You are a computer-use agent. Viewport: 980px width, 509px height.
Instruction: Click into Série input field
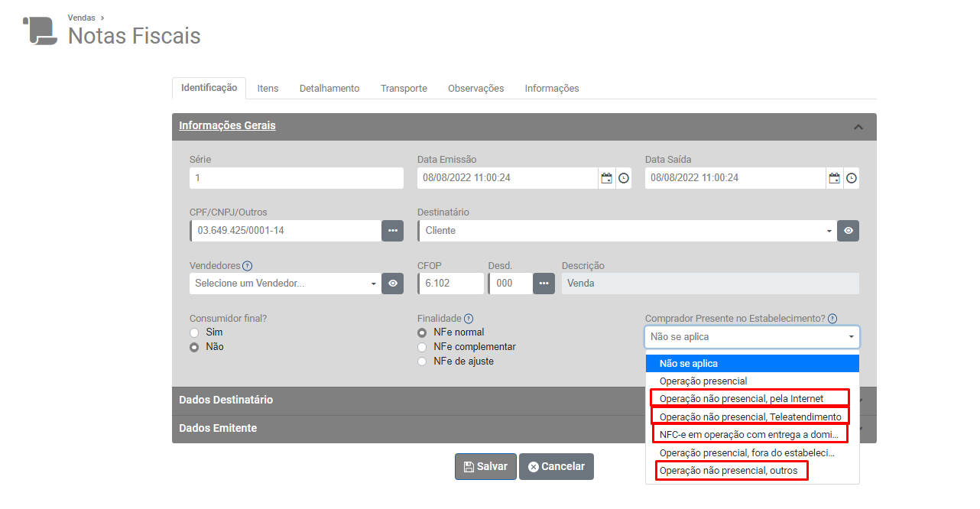click(x=297, y=178)
